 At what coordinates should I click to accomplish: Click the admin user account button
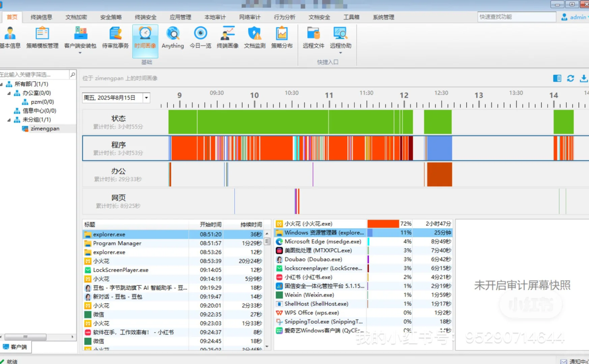pos(574,17)
